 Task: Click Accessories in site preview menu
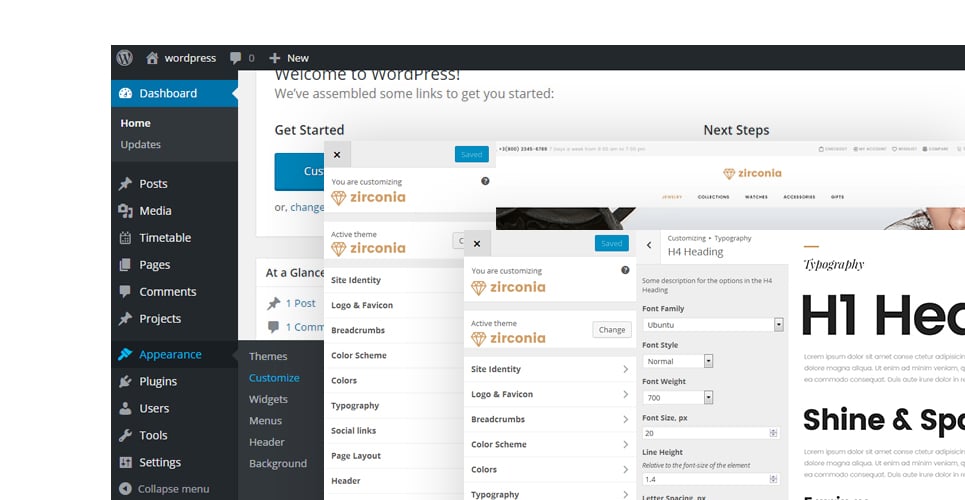click(x=799, y=197)
